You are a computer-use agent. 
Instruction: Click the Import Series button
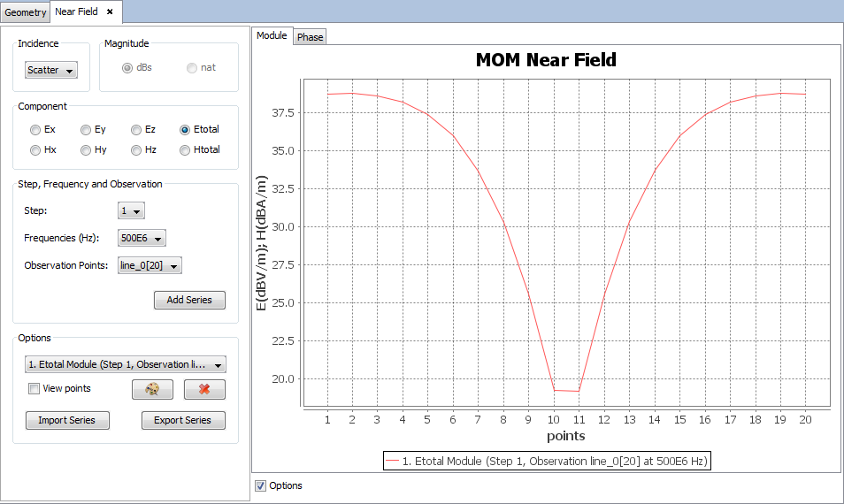pyautogui.click(x=67, y=420)
